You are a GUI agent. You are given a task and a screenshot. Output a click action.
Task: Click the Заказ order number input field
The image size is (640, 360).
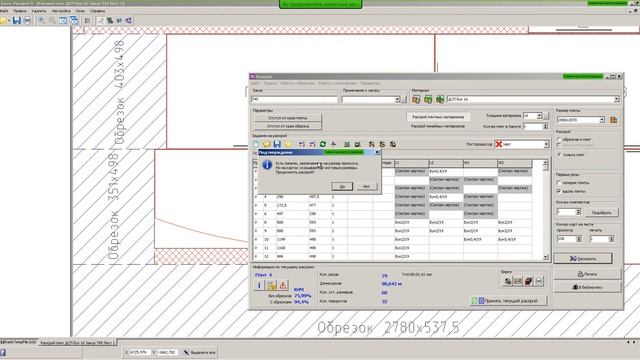pyautogui.click(x=294, y=99)
